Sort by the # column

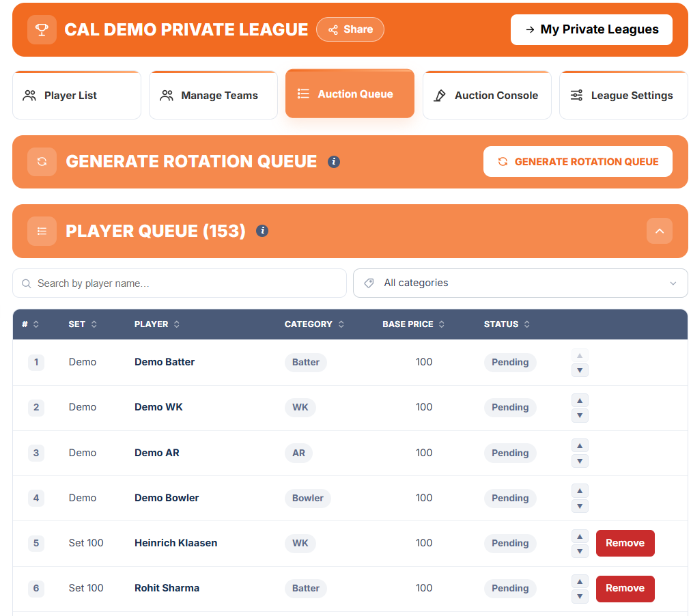[31, 324]
